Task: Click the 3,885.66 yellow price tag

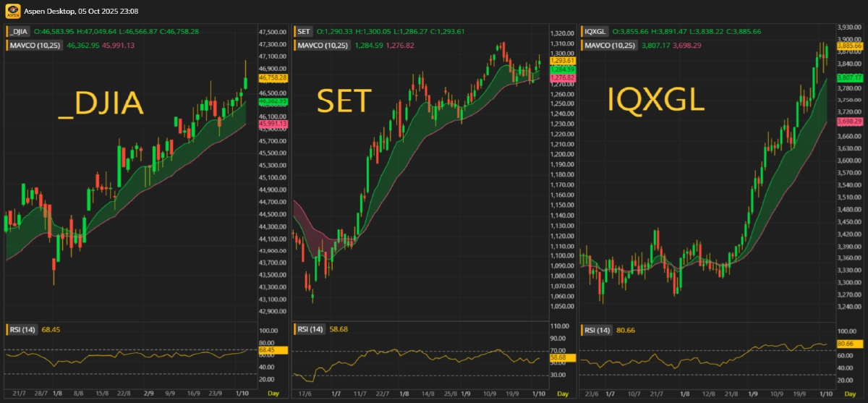Action: coord(850,46)
